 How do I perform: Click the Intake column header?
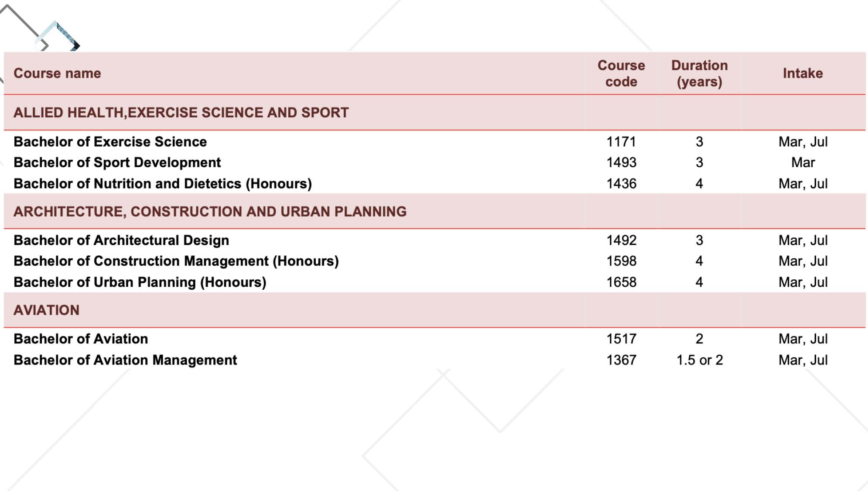click(x=803, y=73)
